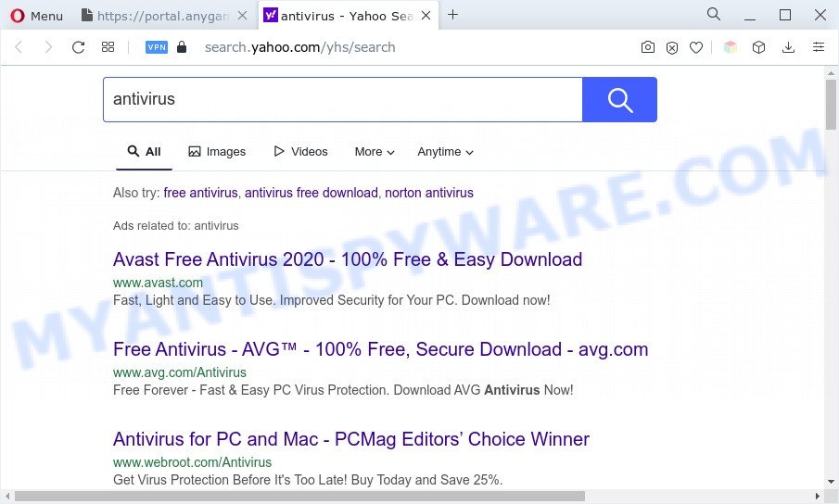This screenshot has width=839, height=504.
Task: Reload the current page
Action: pyautogui.click(x=78, y=47)
